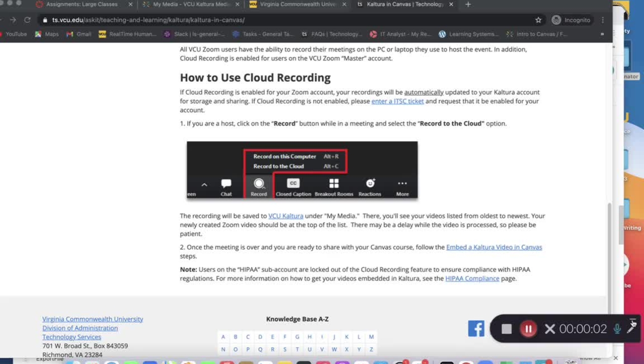Select letter K in Knowledge Base A-Z
Screen dimensions: 644x364
(x=347, y=337)
